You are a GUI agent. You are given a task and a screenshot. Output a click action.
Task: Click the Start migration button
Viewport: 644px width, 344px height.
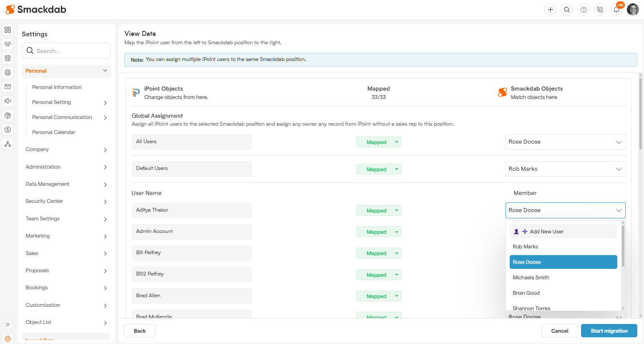point(609,331)
